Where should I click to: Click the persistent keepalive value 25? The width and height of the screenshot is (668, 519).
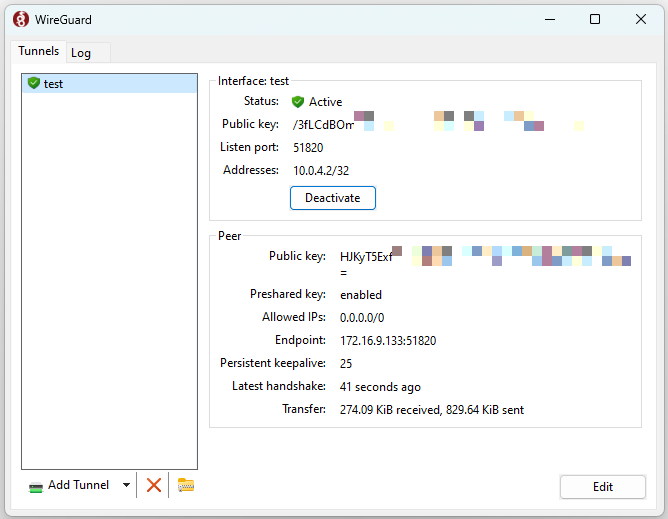(346, 364)
